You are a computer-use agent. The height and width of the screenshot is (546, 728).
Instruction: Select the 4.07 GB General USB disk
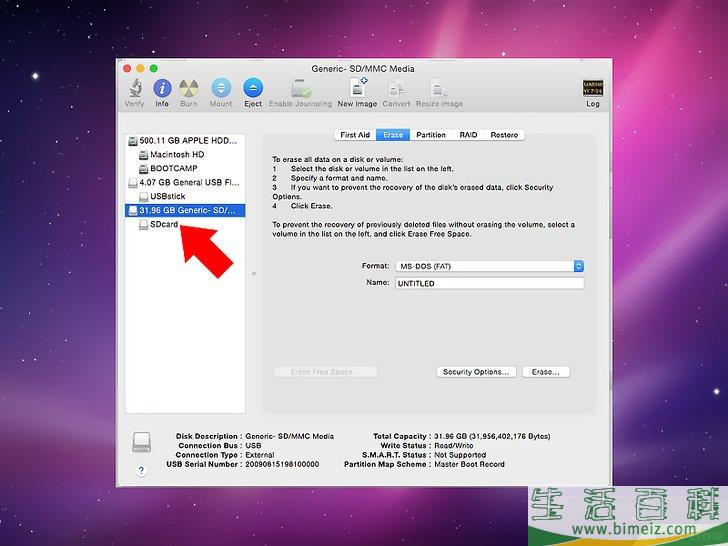(x=185, y=182)
